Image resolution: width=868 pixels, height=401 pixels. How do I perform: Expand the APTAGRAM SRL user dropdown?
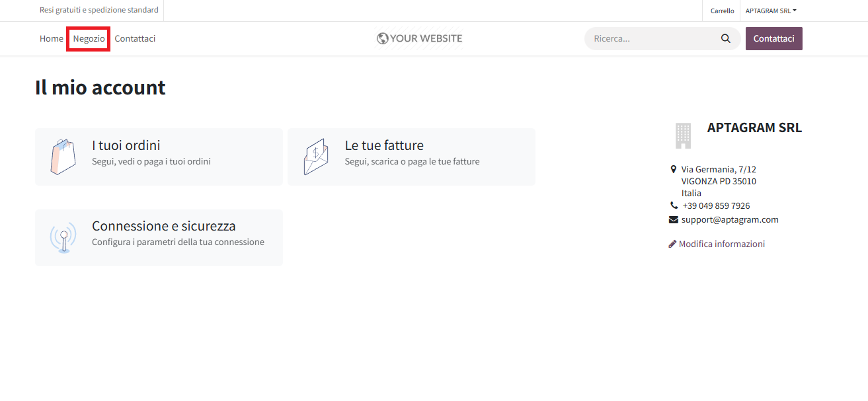pyautogui.click(x=771, y=11)
